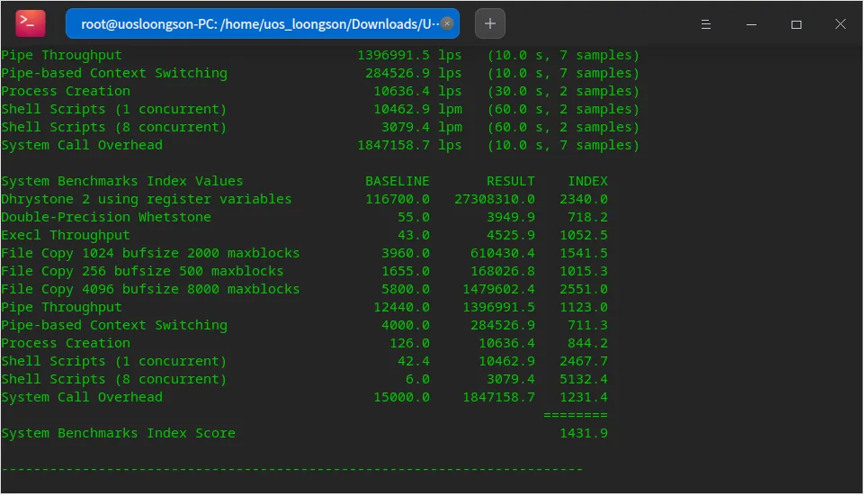This screenshot has height=496, width=868.
Task: Select the root@uosloongson-PC tab
Action: (x=263, y=24)
